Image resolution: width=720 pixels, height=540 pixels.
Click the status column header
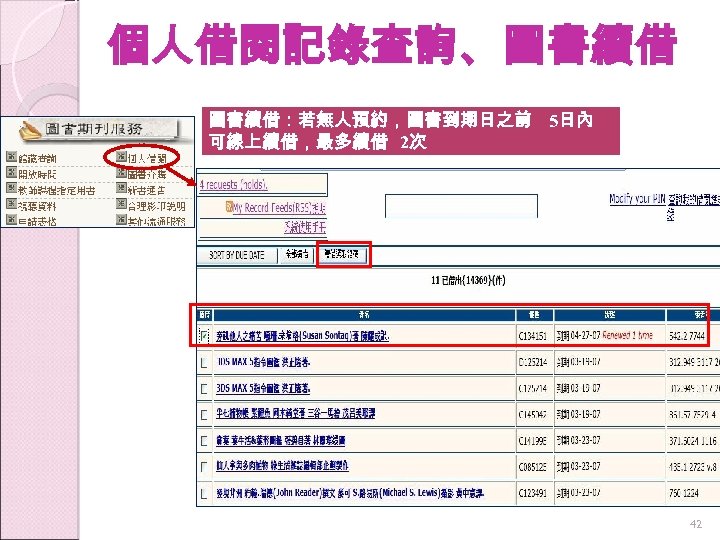tap(609, 315)
